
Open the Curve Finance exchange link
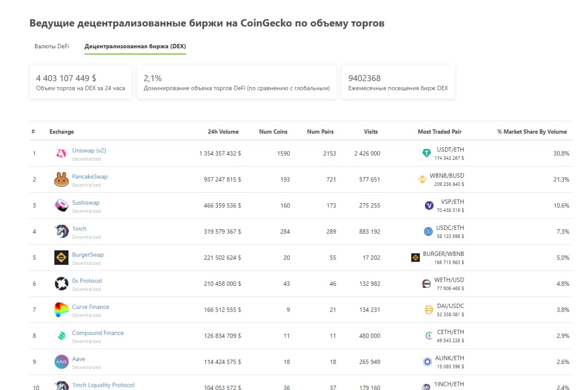click(90, 307)
